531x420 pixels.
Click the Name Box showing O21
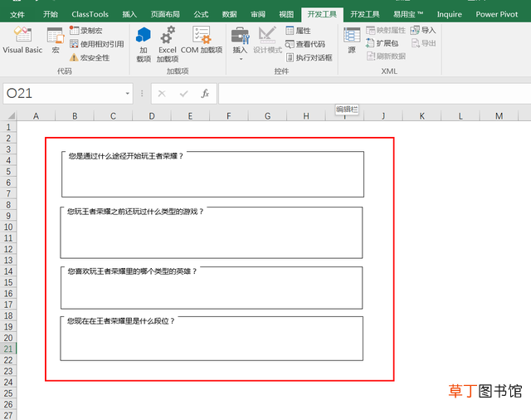point(64,94)
